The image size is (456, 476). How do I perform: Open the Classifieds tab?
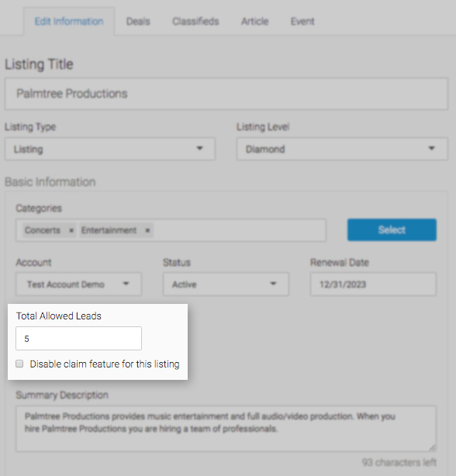[195, 21]
